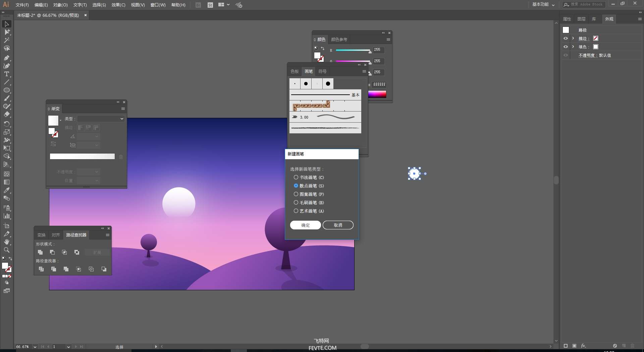The height and width of the screenshot is (352, 644).
Task: Click Add New Effect fx icon
Action: [583, 346]
